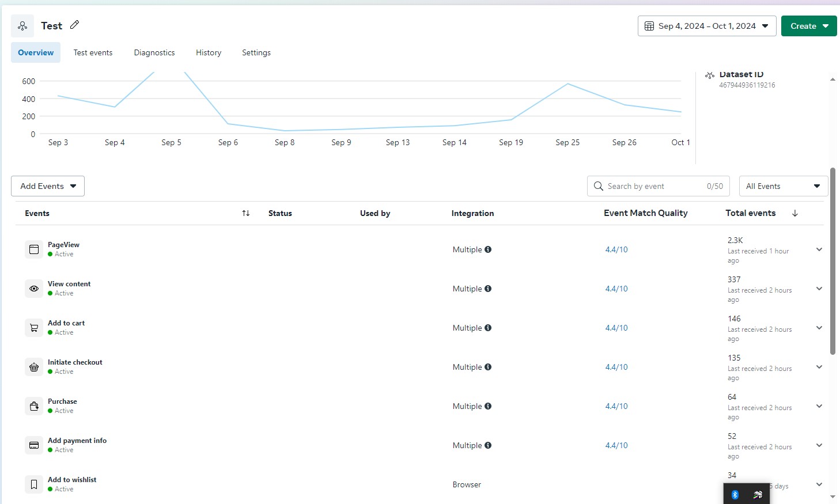Open the Diagnostics tab

click(154, 52)
